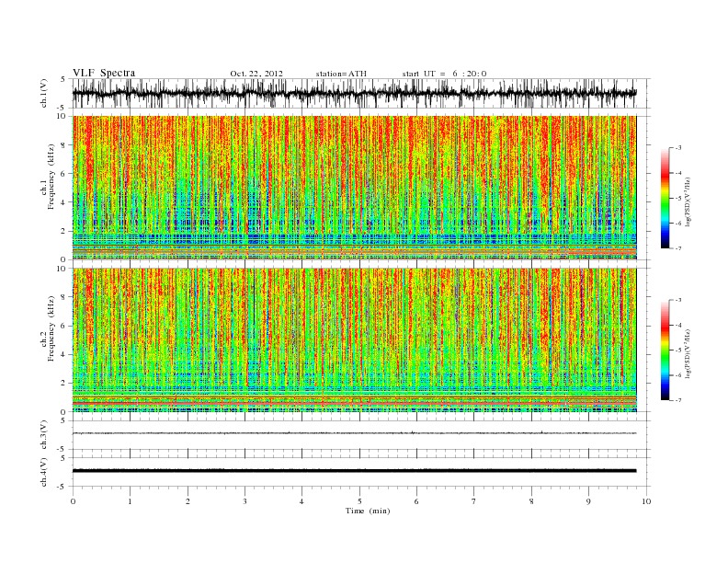Viewport: 728px width, 563px height.
Task: Click inside the ch.2 spectrogram
Action: [355, 340]
